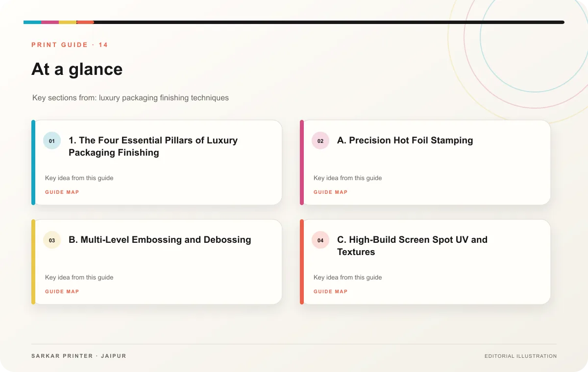The width and height of the screenshot is (588, 372).
Task: Select 'Key idea from this guide' in card 02
Action: click(348, 178)
